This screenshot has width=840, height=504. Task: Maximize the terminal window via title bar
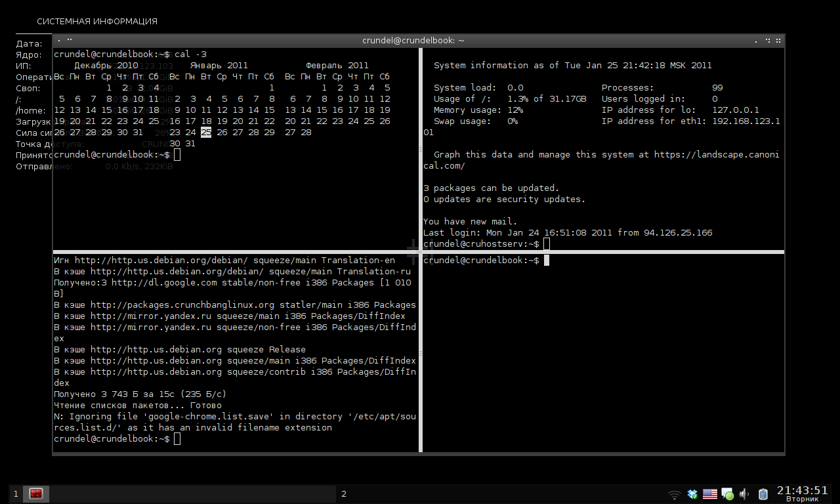tap(768, 40)
